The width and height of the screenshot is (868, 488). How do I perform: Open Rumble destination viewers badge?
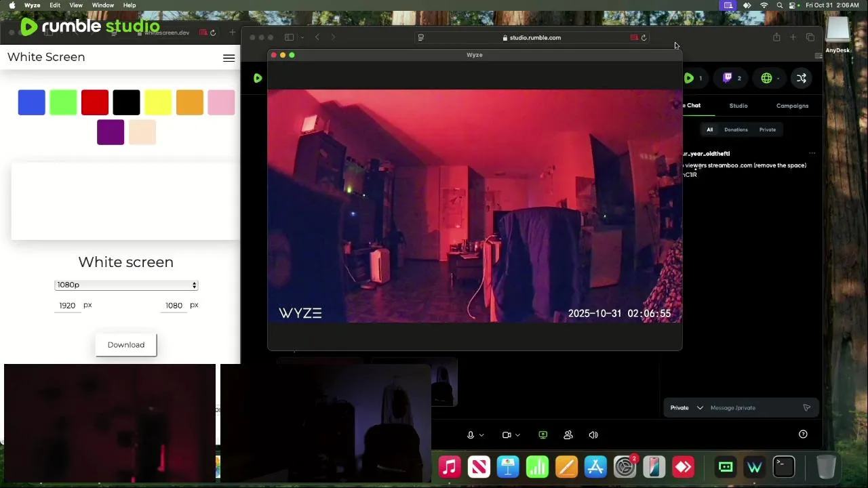tap(693, 78)
